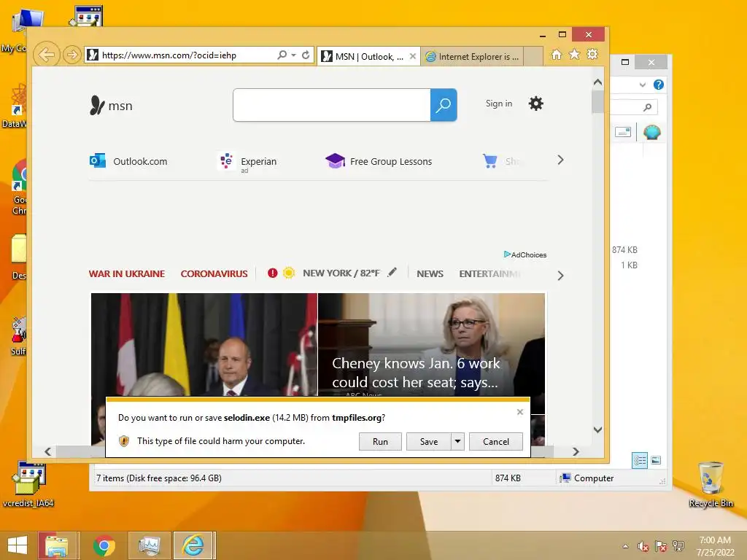Viewport: 747px width, 560px height.
Task: Click Save in the download prompt
Action: [429, 441]
